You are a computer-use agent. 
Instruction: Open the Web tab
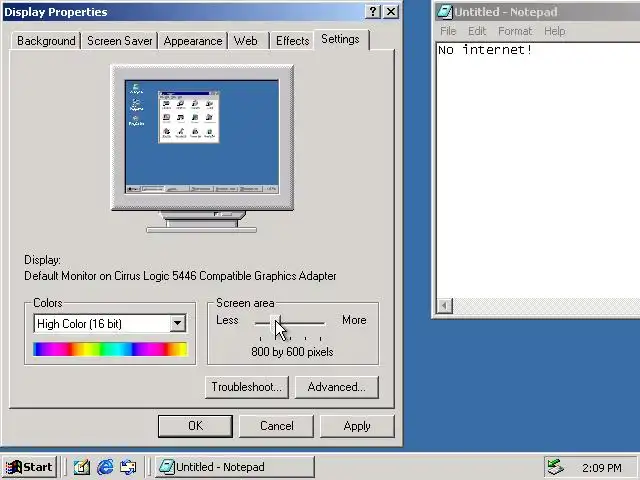246,41
